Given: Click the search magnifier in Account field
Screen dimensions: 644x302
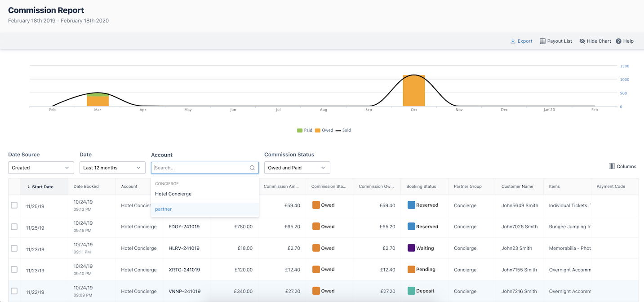Looking at the screenshot, I should [253, 168].
